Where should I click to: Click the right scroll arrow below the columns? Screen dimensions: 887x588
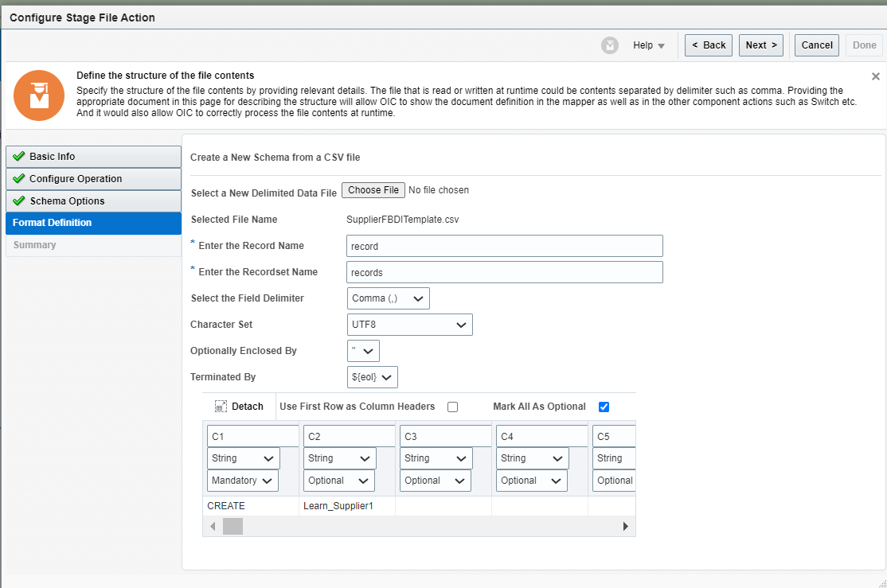pos(625,526)
